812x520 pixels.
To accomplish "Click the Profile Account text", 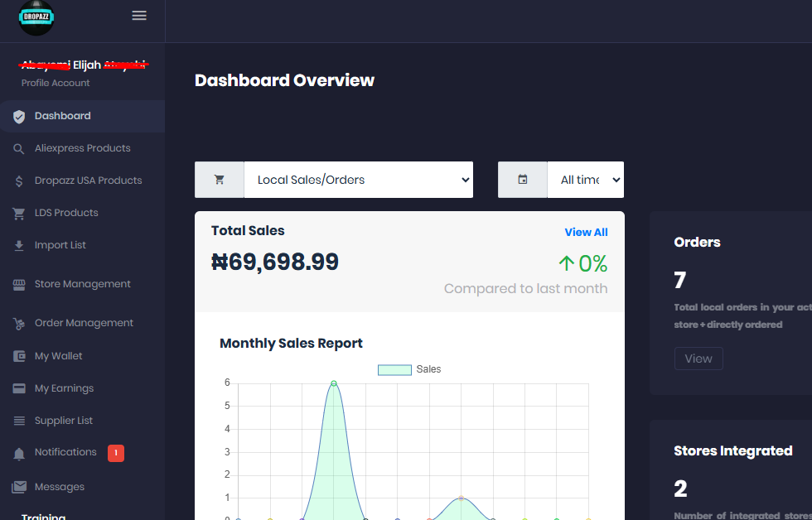I will 56,83.
